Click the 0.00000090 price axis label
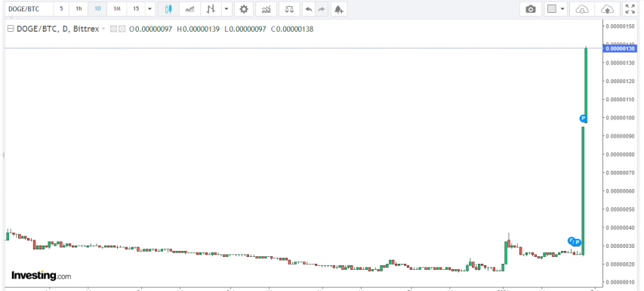 tap(620, 136)
